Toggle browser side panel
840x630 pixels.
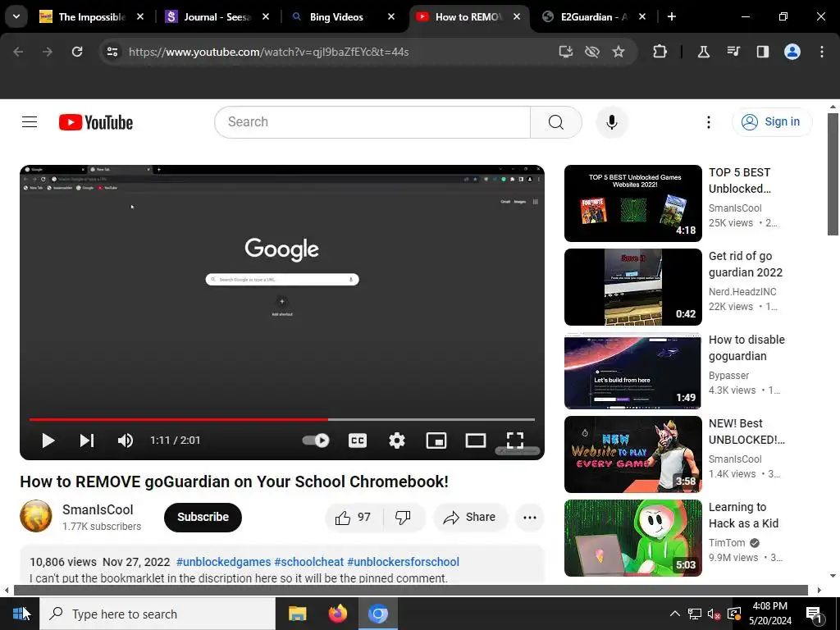pyautogui.click(x=763, y=52)
